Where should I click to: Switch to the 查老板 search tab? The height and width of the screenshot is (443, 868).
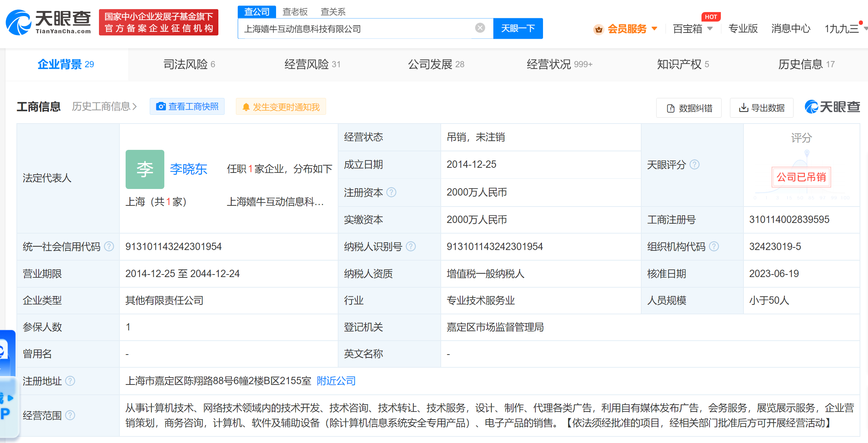(x=295, y=12)
